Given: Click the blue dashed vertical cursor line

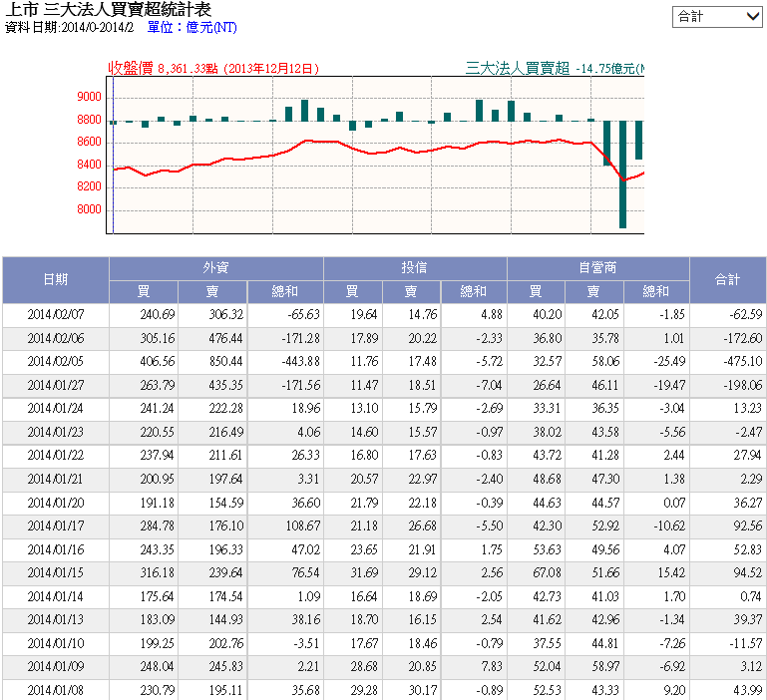Looking at the screenshot, I should (113, 156).
